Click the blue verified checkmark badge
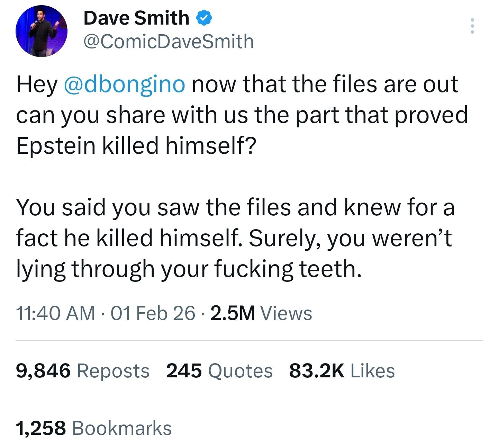Image resolution: width=498 pixels, height=448 pixels. [x=205, y=18]
